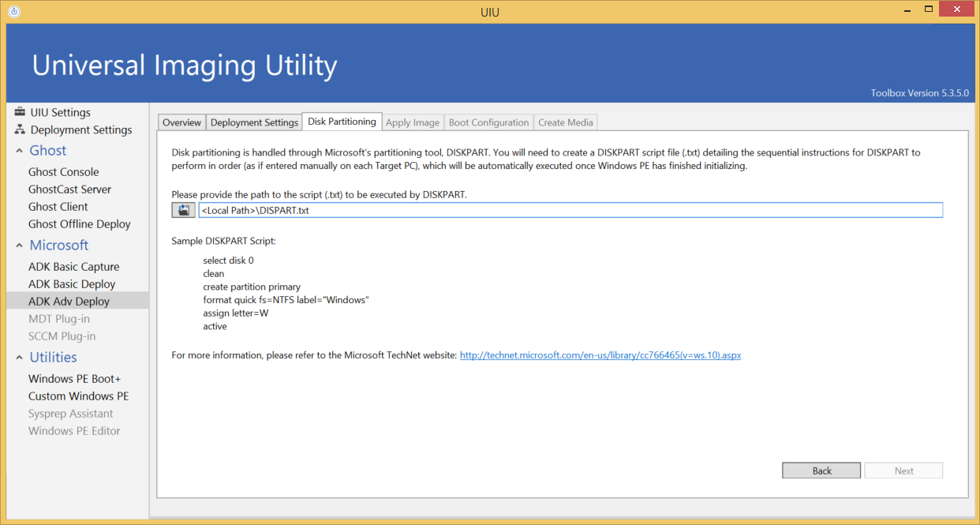Click the Next button
The width and height of the screenshot is (980, 525).
coord(903,471)
